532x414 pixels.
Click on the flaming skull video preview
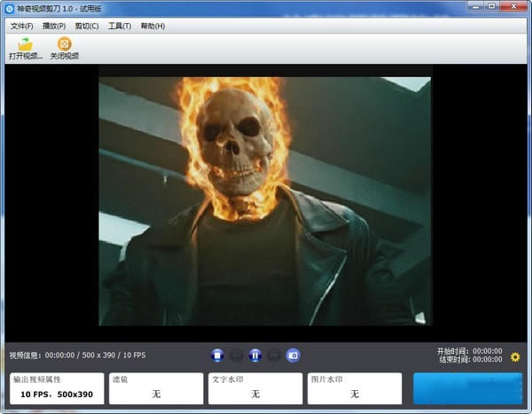pos(264,201)
